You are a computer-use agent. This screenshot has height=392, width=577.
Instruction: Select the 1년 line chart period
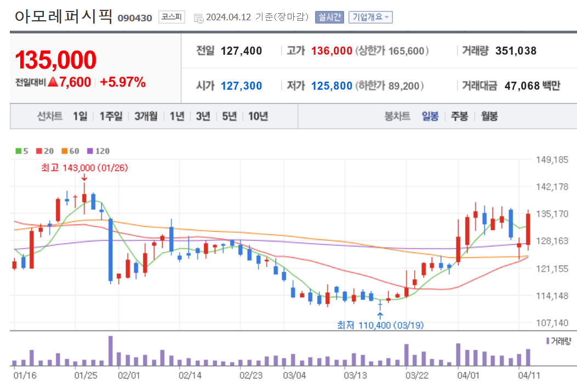177,116
